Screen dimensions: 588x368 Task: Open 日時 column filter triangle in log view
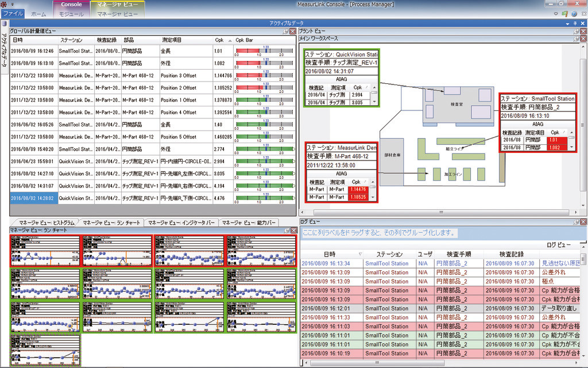click(x=361, y=254)
